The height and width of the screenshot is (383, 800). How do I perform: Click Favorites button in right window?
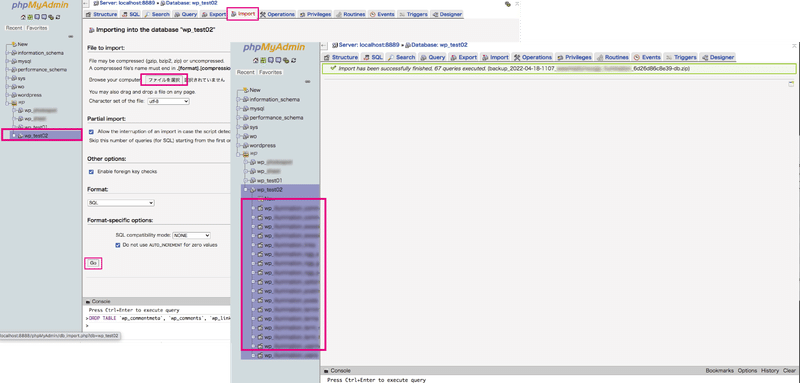[270, 72]
